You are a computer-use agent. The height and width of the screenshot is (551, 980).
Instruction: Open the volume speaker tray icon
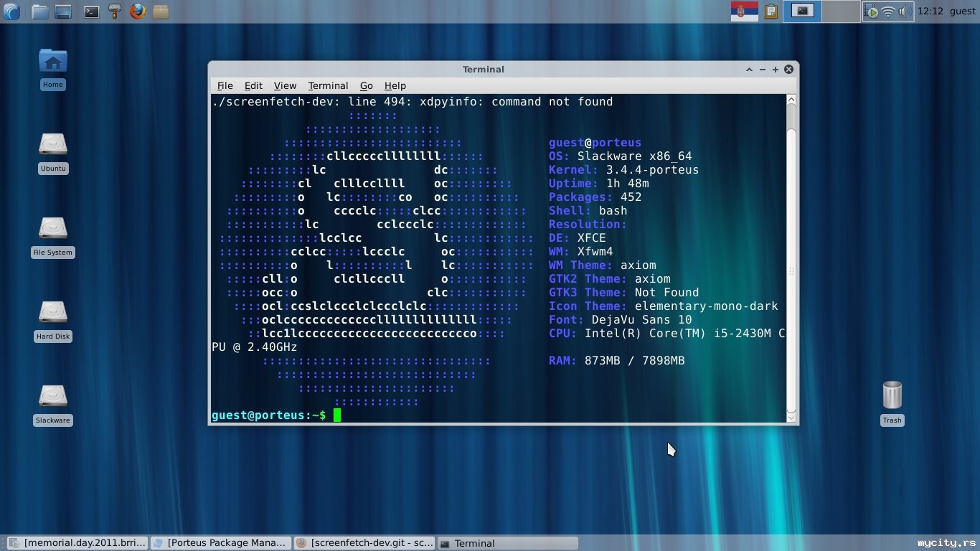[x=905, y=11]
